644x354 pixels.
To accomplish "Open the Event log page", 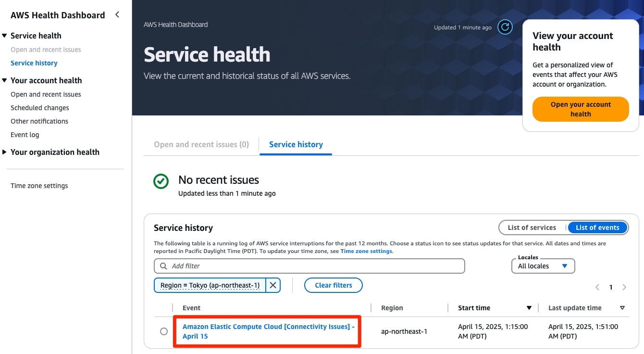I will coord(25,135).
